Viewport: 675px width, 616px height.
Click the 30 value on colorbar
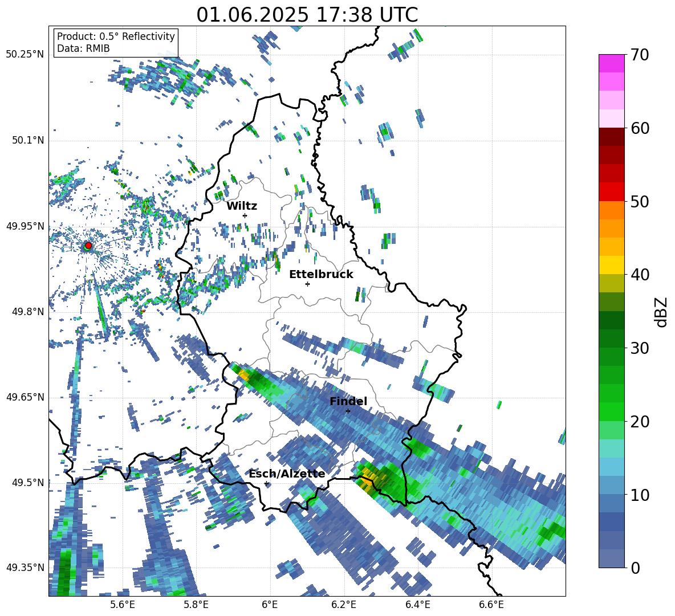[640, 348]
